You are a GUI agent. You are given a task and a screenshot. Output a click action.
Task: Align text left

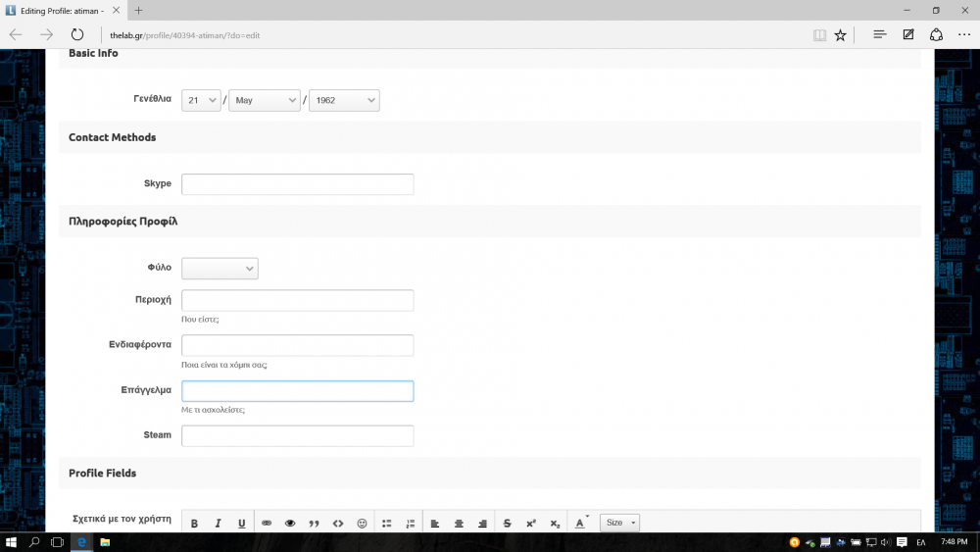click(x=435, y=524)
